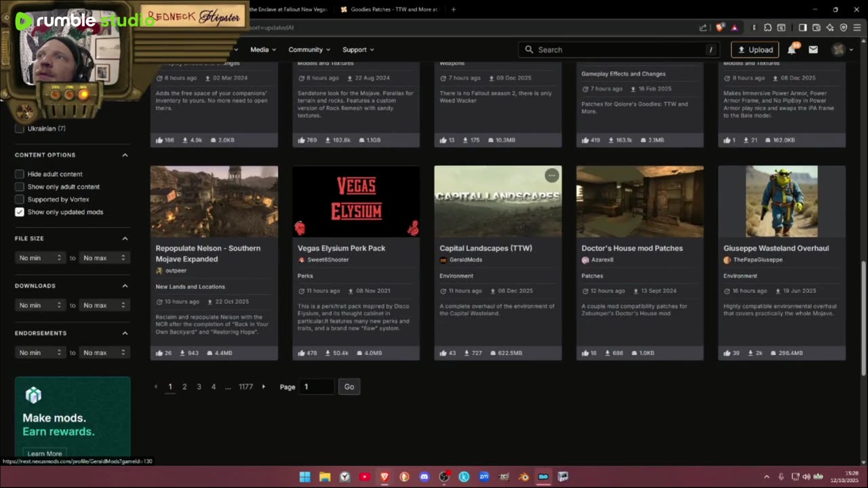
Task: Open Repopulate Nelson - Southern Mojave Expanded mod
Action: tap(208, 253)
